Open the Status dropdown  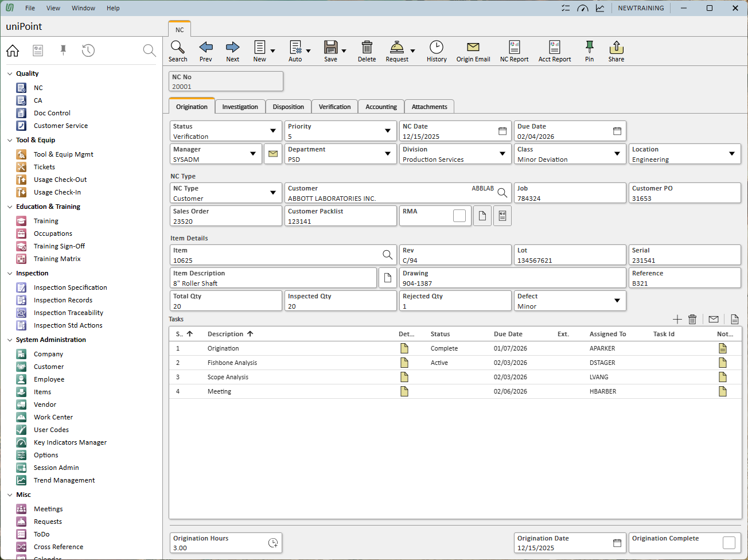pos(273,131)
